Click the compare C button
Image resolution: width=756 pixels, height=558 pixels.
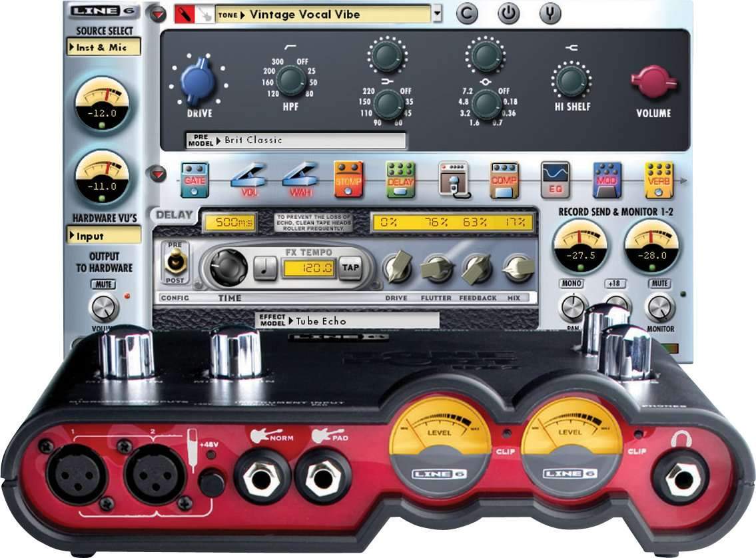(x=467, y=13)
